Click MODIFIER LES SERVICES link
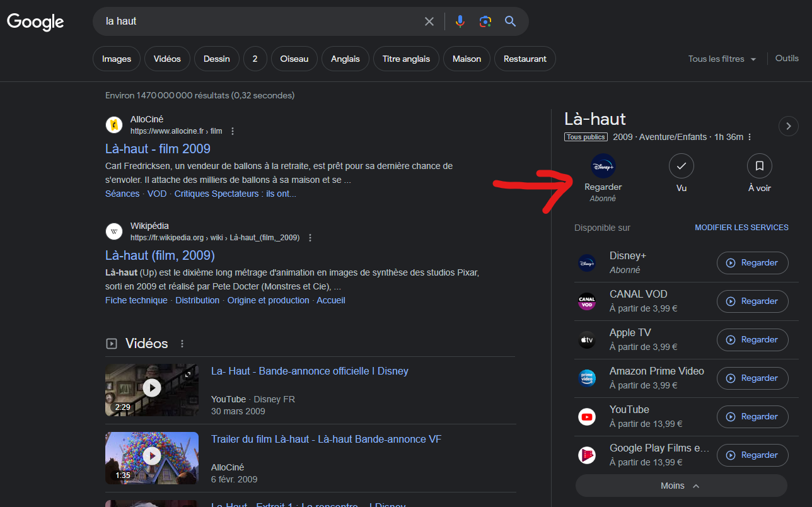The width and height of the screenshot is (812, 507). tap(741, 228)
